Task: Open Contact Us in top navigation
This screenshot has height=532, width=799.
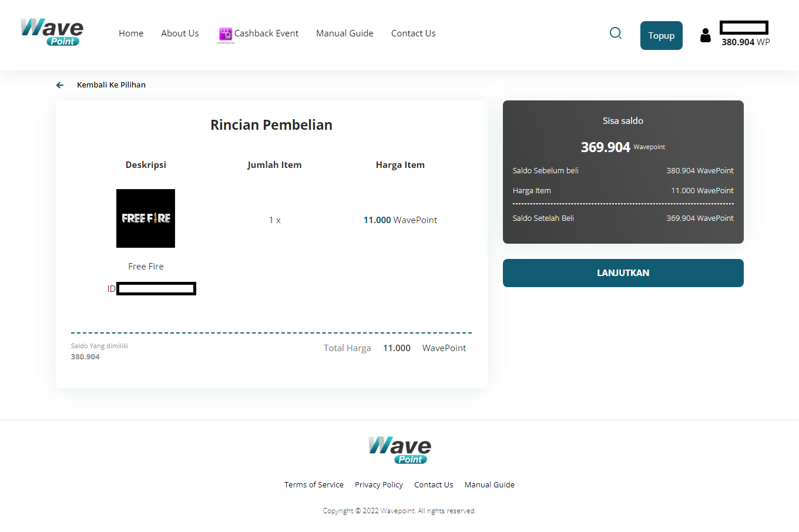Action: tap(413, 33)
